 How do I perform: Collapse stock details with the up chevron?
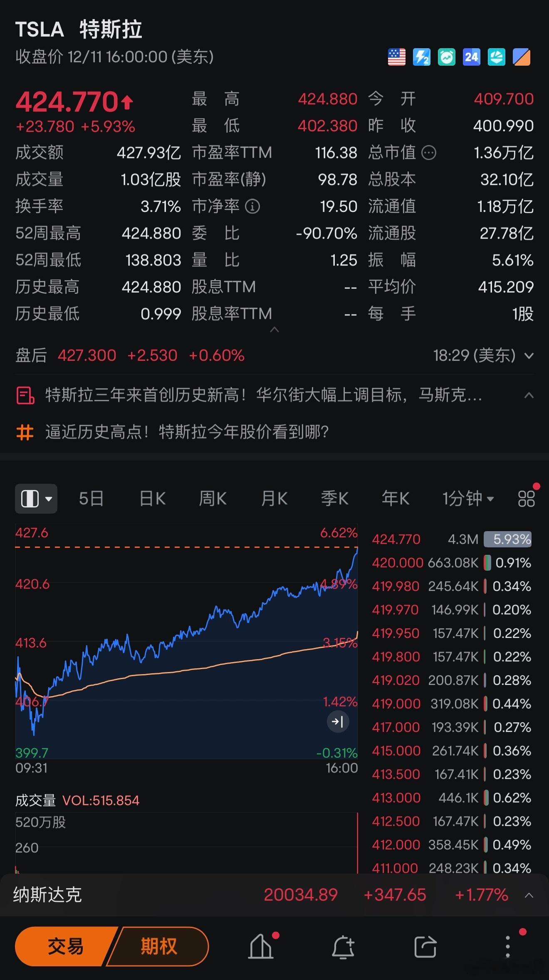tap(274, 330)
